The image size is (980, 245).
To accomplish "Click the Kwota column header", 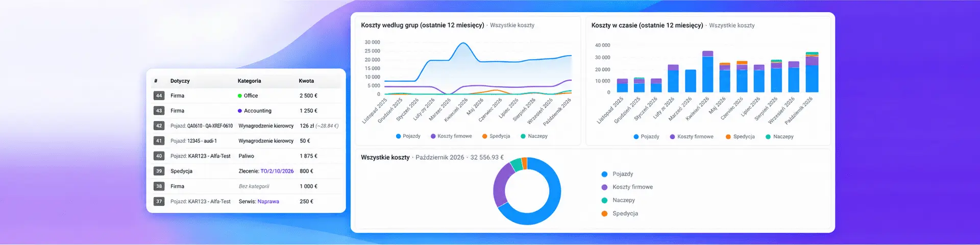I will (x=306, y=81).
